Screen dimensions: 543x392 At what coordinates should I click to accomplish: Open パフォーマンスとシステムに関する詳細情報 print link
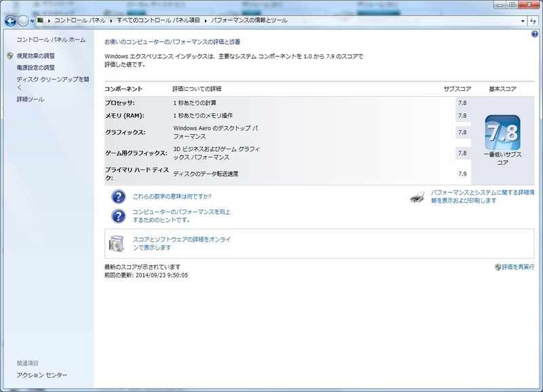[483, 196]
